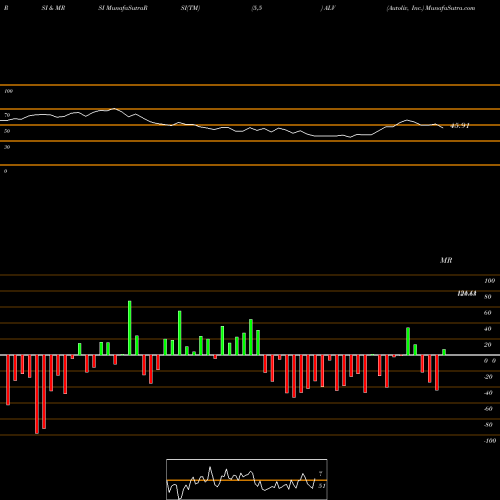
Task: Click the 40 label on the MR axis
Action: tap(488, 329)
